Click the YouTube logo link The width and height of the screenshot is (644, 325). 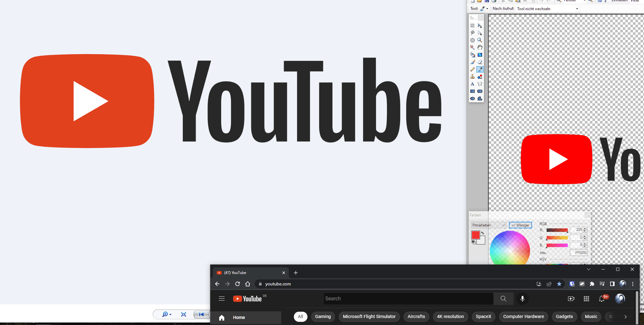point(247,299)
